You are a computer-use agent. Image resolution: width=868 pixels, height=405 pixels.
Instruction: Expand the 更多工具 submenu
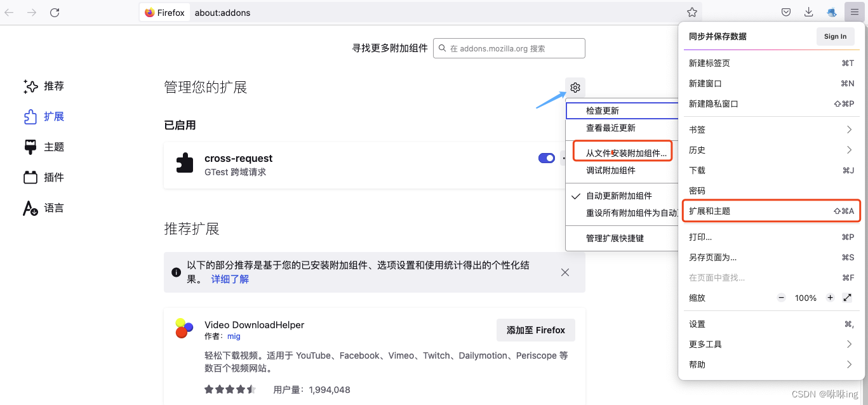tap(771, 344)
